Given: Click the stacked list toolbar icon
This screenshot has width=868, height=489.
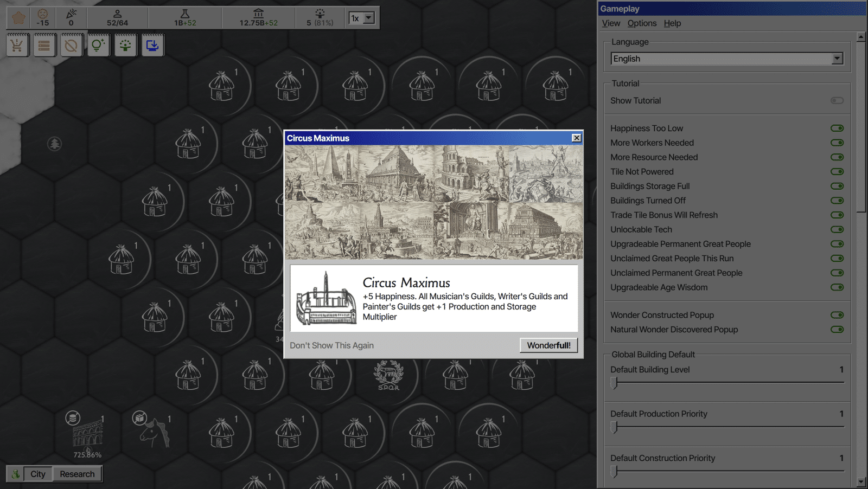Looking at the screenshot, I should [x=44, y=45].
